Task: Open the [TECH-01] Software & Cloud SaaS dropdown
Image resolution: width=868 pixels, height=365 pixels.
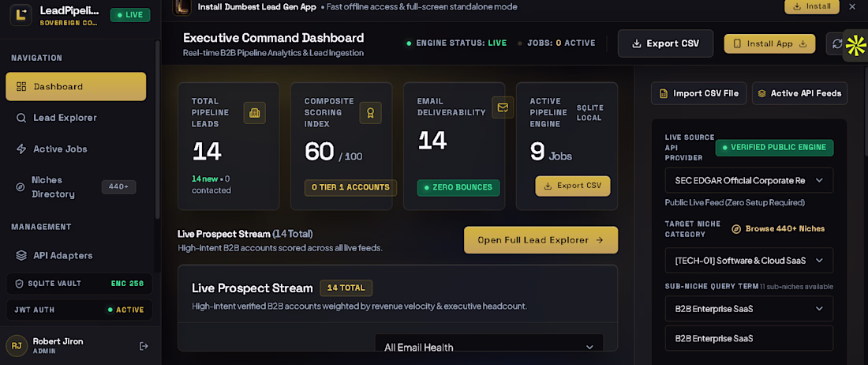Action: pos(749,260)
